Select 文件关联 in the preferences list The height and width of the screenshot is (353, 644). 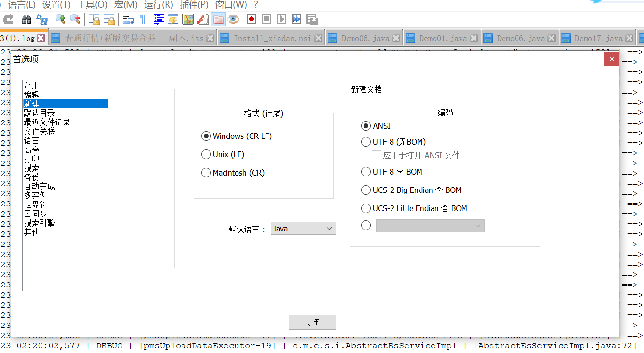[x=66, y=131]
